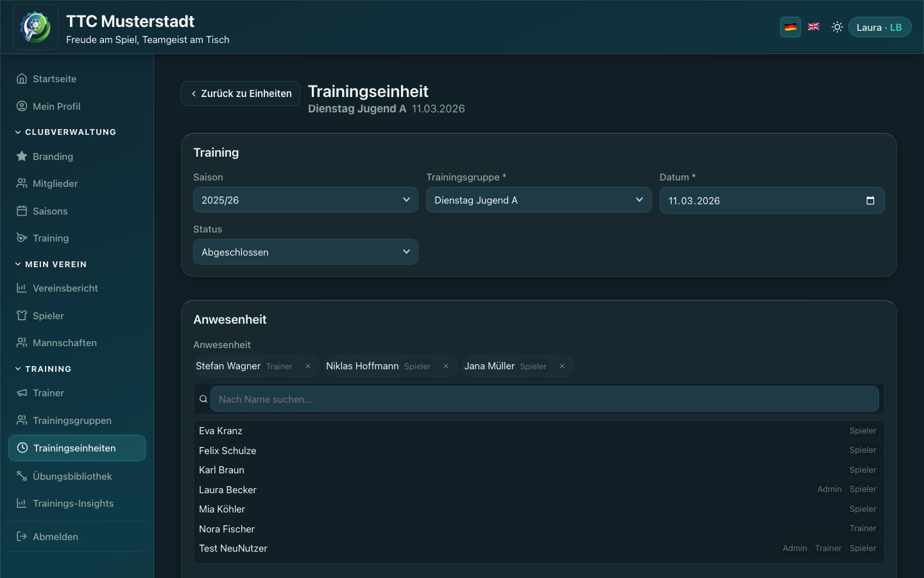Click the Spieler jersey icon

(x=22, y=316)
